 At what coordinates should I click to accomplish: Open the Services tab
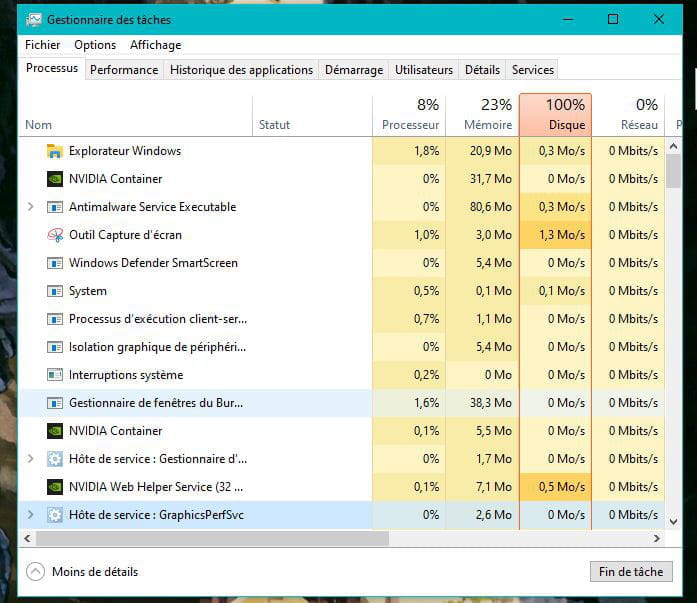(x=533, y=70)
